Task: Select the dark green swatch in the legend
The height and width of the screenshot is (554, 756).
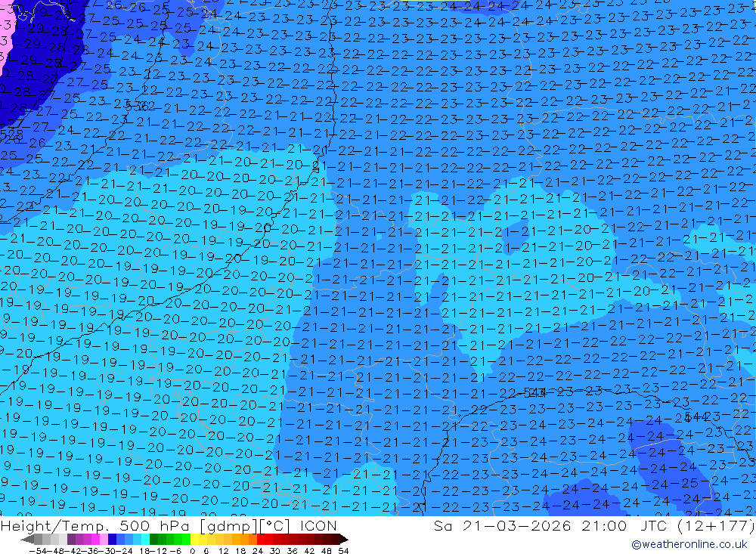Action: point(153,539)
